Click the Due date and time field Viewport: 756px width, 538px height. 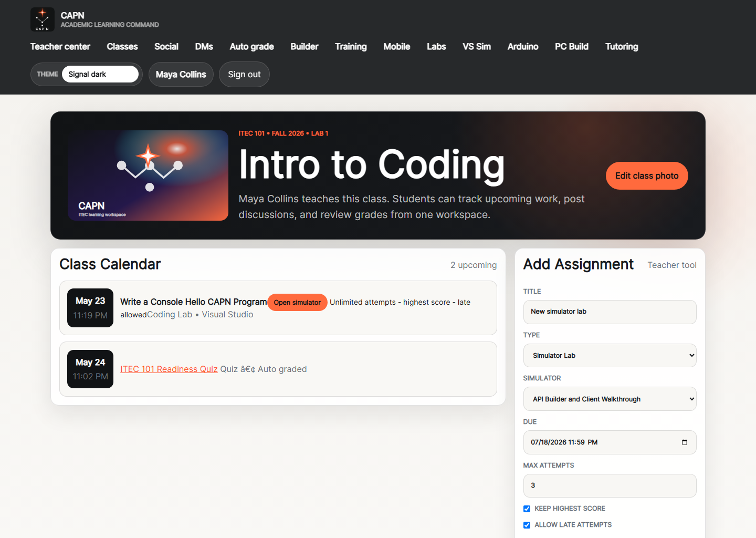coord(610,442)
